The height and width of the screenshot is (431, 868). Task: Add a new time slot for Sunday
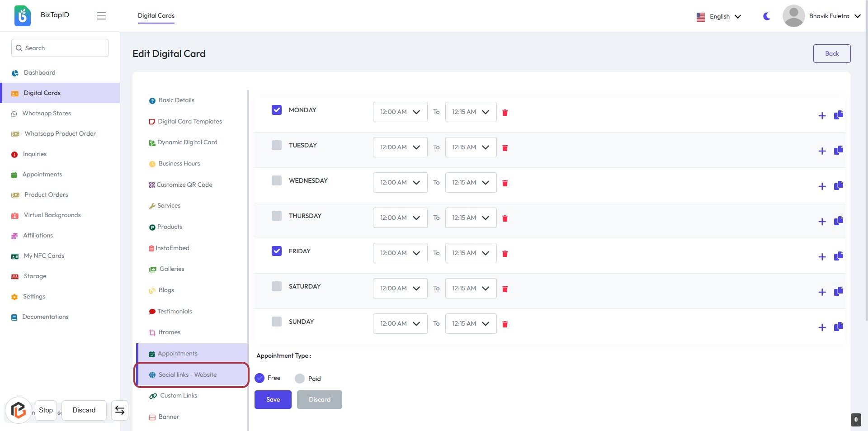tap(822, 327)
